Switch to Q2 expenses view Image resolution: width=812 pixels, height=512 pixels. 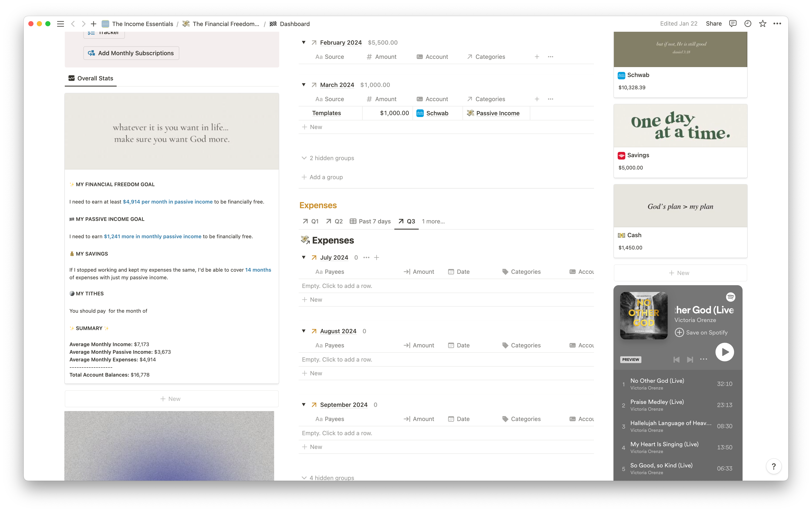pos(334,222)
